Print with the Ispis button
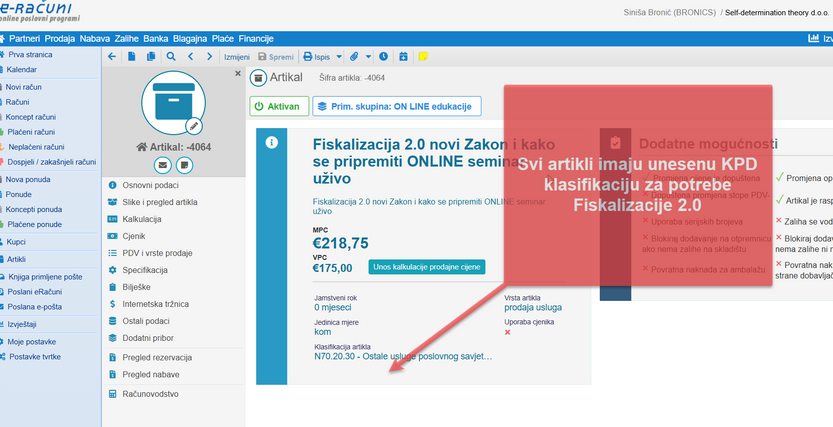The image size is (833, 427). click(316, 57)
